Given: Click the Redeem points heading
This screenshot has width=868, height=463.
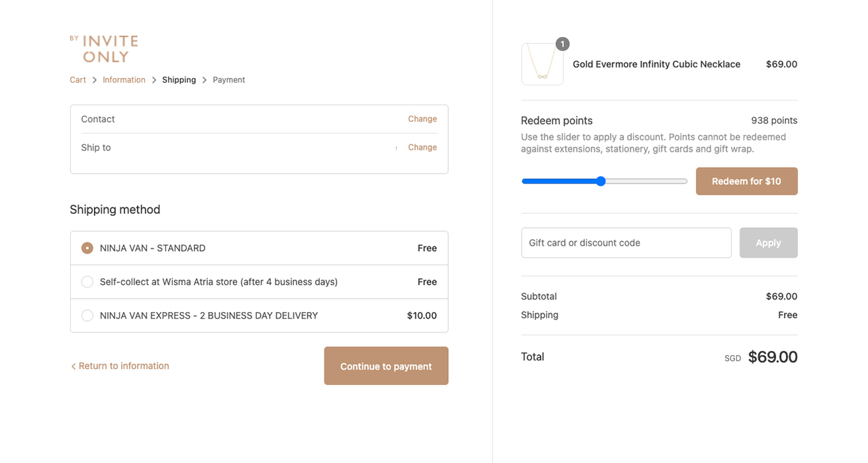Looking at the screenshot, I should coord(557,121).
